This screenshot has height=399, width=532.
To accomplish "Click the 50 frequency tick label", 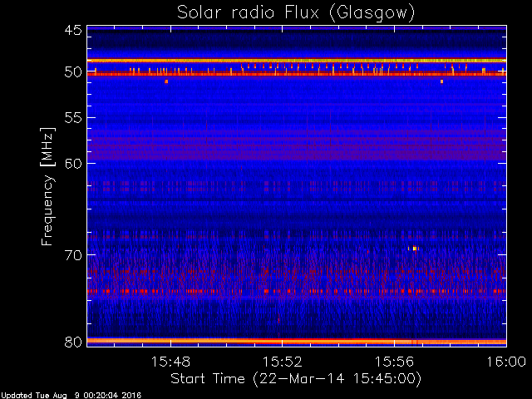I will 73,72.
